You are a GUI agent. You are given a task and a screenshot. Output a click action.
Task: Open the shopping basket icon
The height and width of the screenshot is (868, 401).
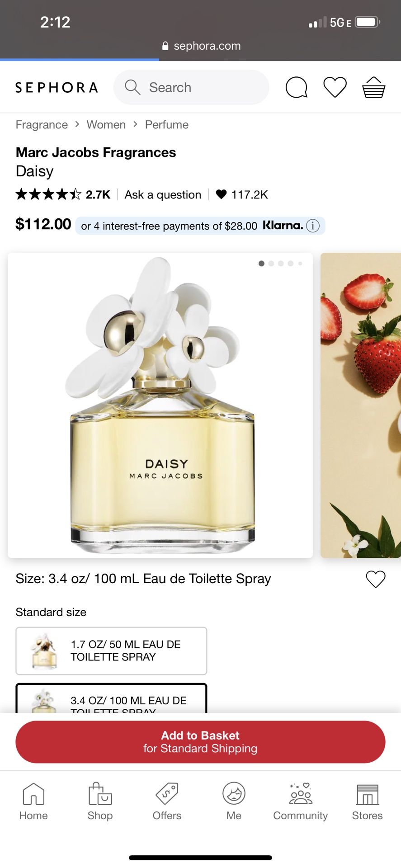(x=374, y=87)
